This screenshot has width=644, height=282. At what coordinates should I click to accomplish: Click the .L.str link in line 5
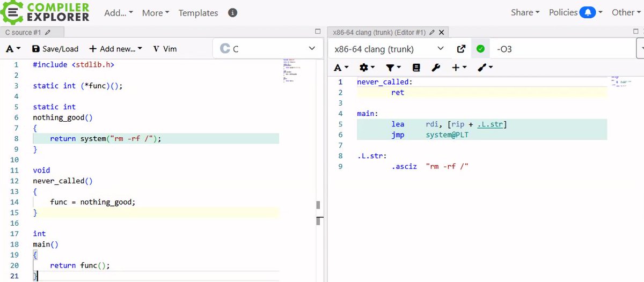pyautogui.click(x=491, y=124)
